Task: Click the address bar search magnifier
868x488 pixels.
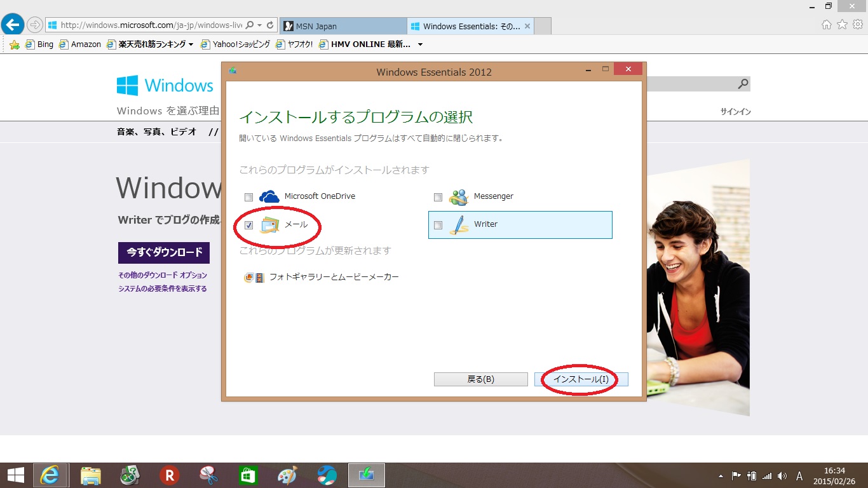Action: (250, 25)
